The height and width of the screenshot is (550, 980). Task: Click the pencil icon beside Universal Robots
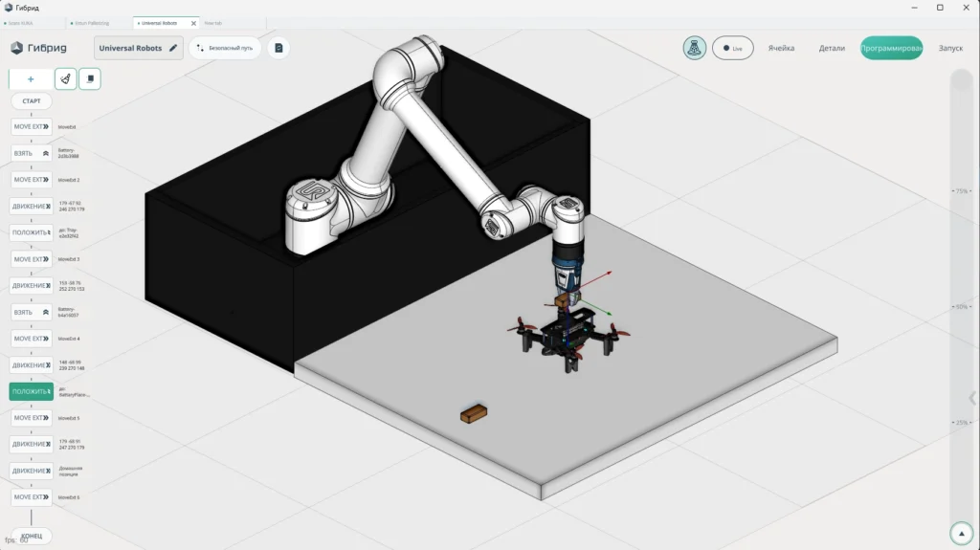173,48
